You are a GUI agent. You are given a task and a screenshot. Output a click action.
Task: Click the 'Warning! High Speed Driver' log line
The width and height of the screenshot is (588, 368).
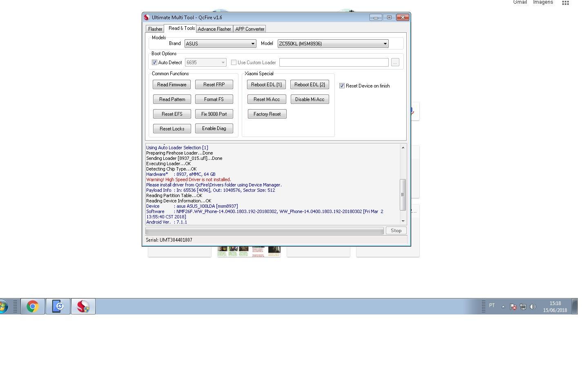tap(189, 180)
